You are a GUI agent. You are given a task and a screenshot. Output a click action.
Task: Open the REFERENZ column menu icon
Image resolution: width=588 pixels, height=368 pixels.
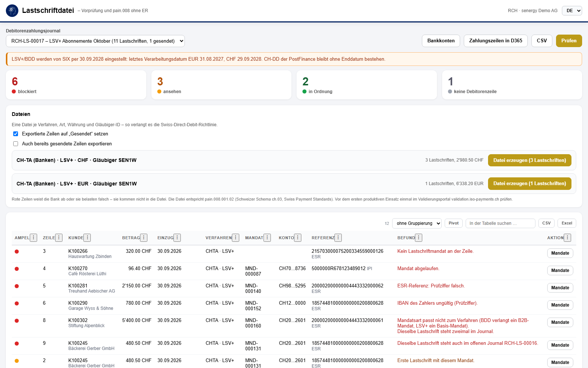pos(338,238)
